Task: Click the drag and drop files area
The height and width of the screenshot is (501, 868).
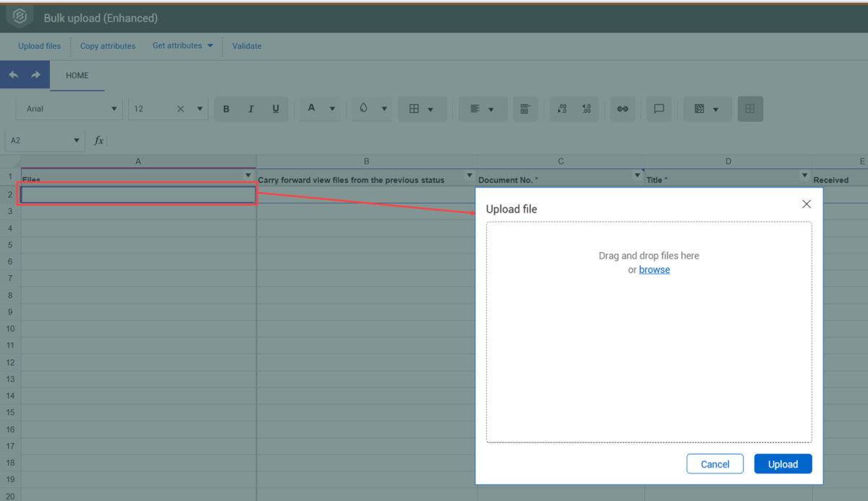Action: click(649, 348)
